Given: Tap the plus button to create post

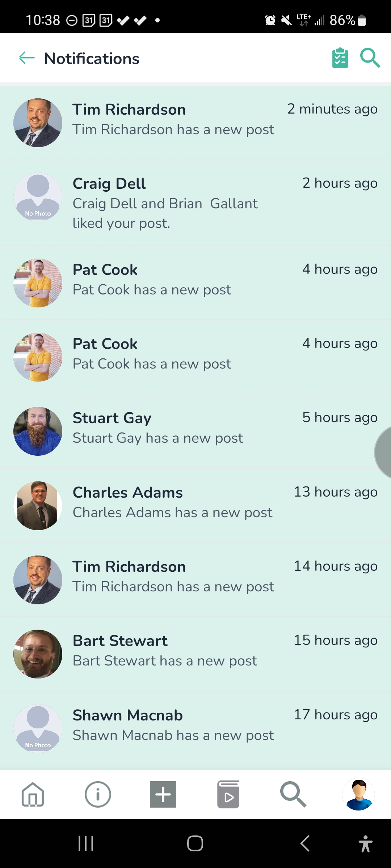Looking at the screenshot, I should (163, 795).
